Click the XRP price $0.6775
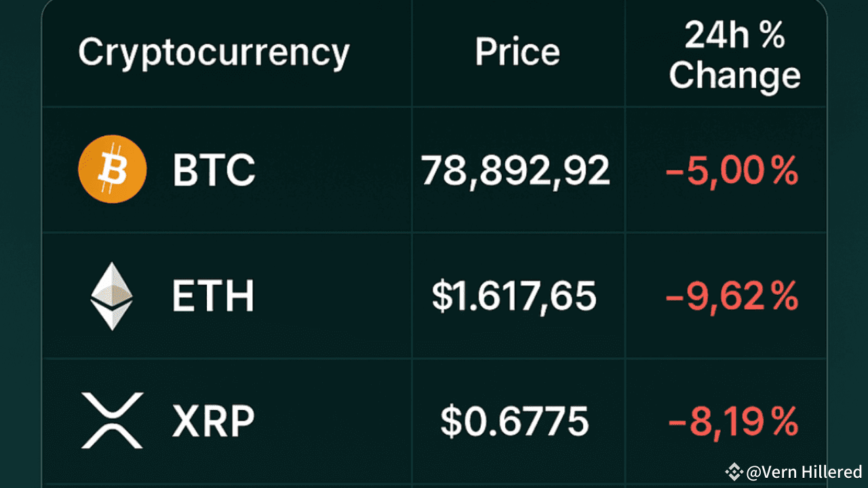 click(514, 421)
